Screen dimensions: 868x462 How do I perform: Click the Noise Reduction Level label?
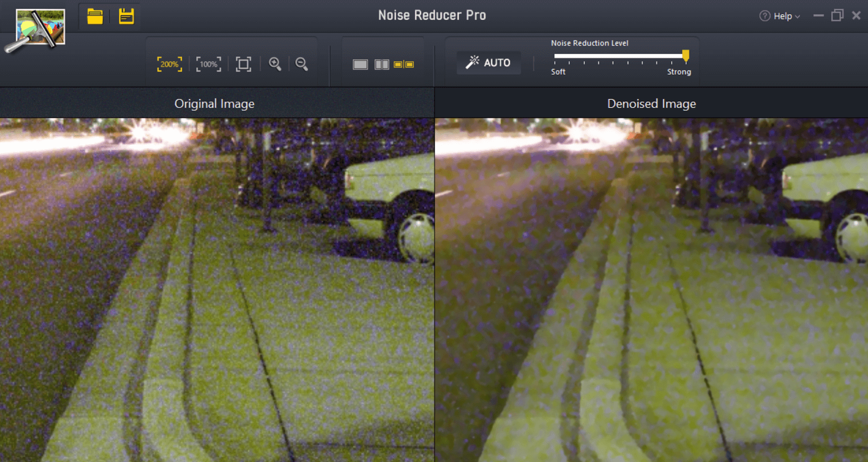click(590, 43)
